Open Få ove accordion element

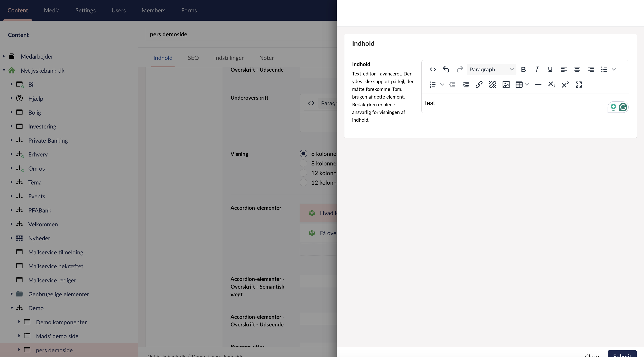click(x=318, y=233)
